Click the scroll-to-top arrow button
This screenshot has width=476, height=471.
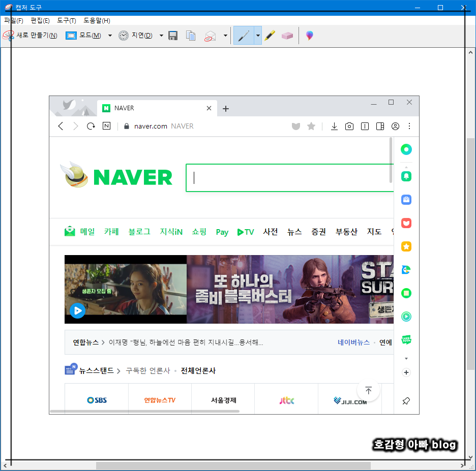point(368,390)
